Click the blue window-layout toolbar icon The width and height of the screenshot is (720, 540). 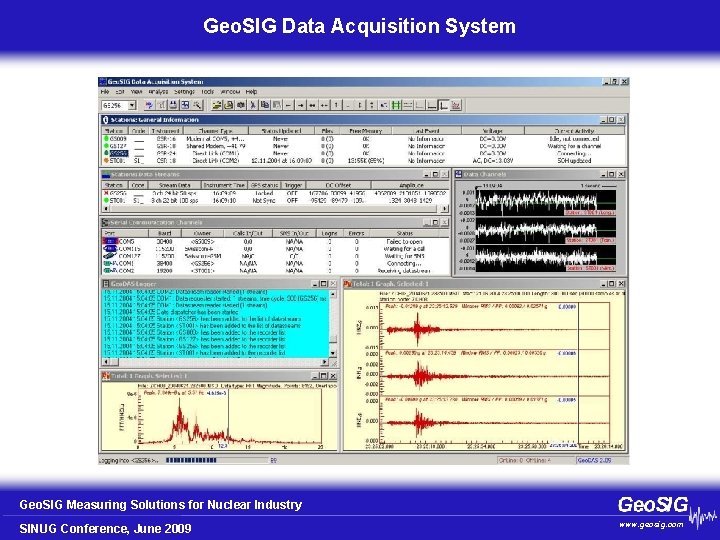[185, 105]
